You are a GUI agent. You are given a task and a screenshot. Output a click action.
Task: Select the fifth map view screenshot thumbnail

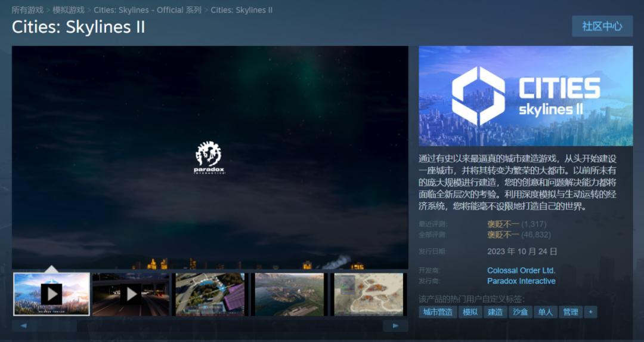[369, 294]
